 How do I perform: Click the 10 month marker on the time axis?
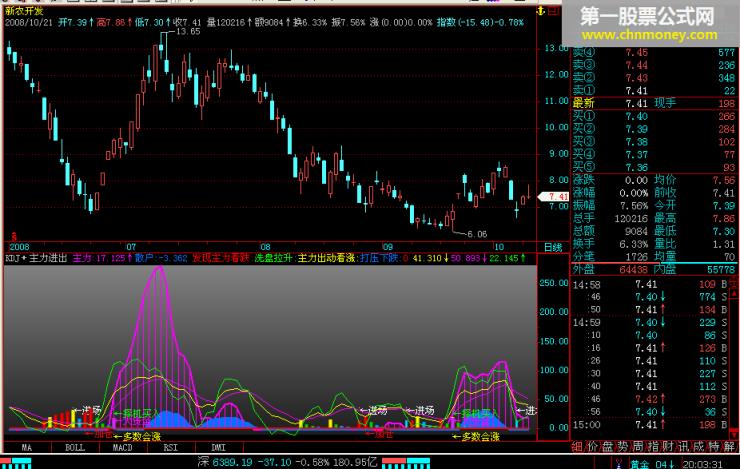point(498,247)
